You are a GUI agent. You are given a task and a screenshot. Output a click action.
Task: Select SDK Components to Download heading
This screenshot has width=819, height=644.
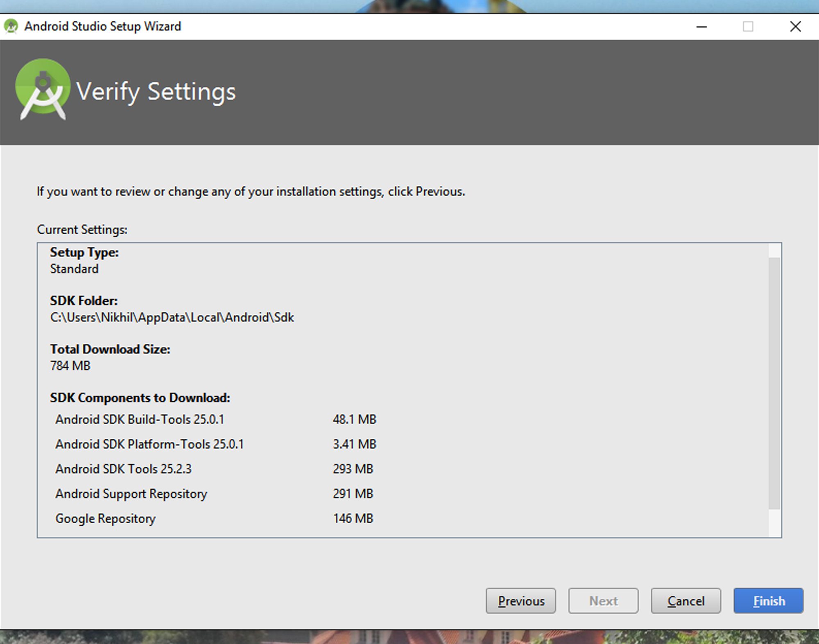coord(140,398)
